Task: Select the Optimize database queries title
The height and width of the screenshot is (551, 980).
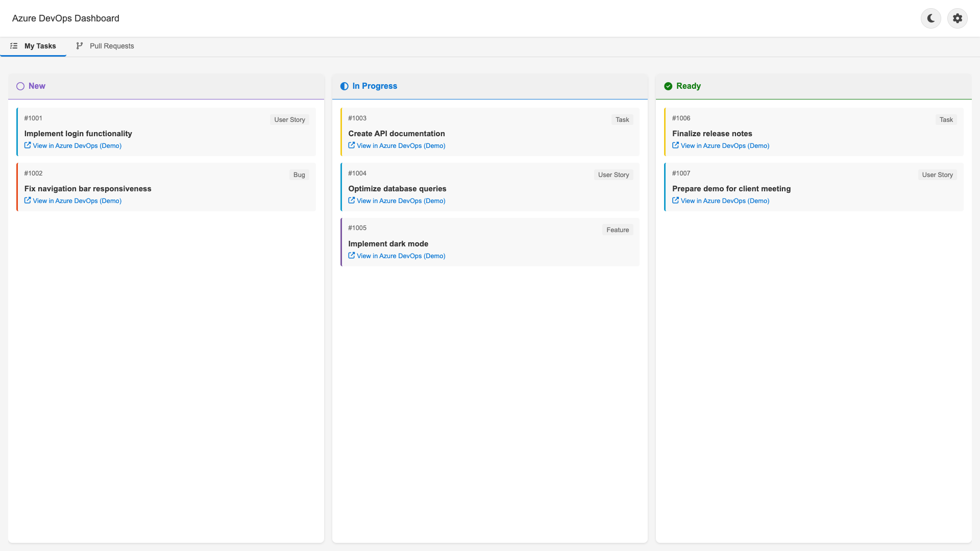Action: [397, 189]
